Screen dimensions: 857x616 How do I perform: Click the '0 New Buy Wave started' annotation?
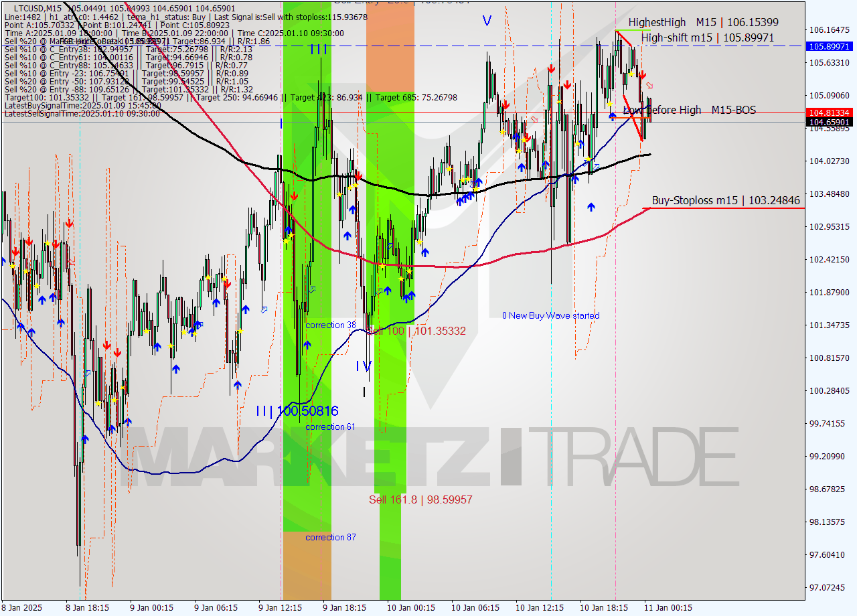coord(551,315)
